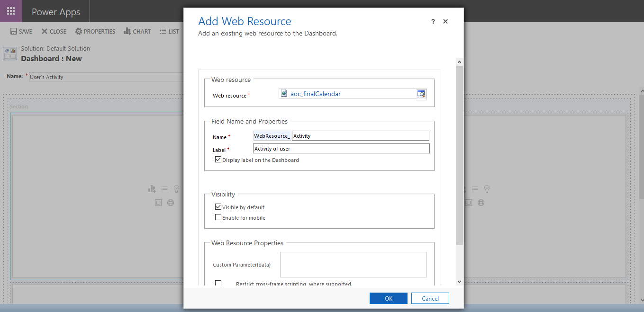Click the dialog vertical scrollbar thumb

[x=459, y=155]
